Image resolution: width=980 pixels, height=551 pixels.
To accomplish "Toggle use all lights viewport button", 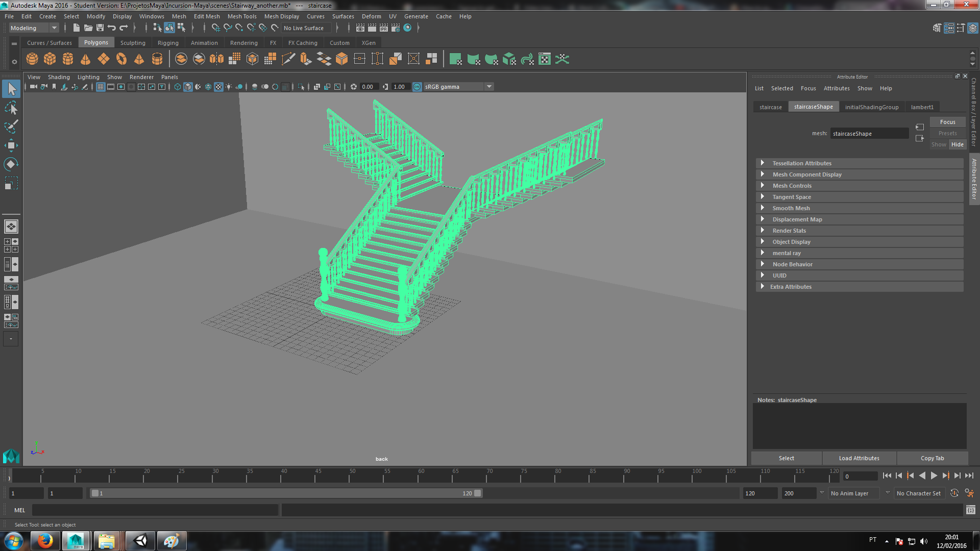I will pos(229,87).
